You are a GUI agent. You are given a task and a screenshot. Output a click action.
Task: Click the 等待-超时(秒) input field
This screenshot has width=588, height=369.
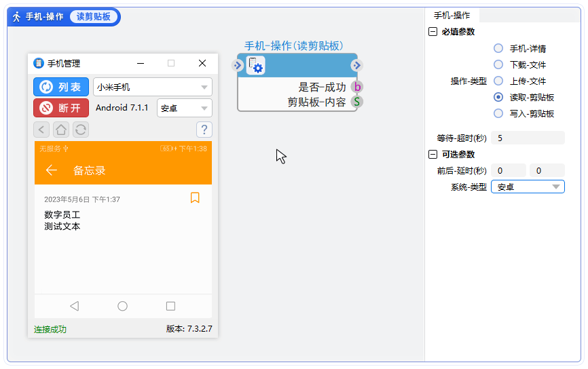(528, 138)
